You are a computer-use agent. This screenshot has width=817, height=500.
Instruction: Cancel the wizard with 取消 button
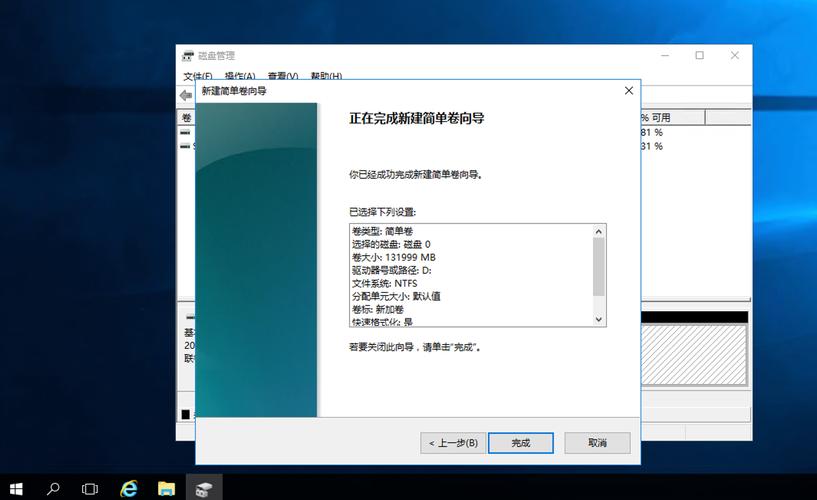point(597,443)
